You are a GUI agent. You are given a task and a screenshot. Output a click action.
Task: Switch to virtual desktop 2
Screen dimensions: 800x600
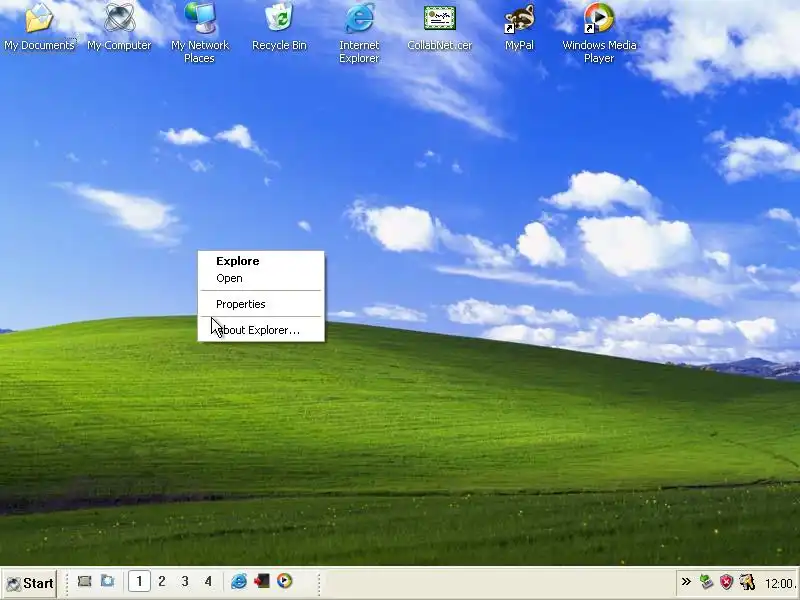pyautogui.click(x=162, y=581)
